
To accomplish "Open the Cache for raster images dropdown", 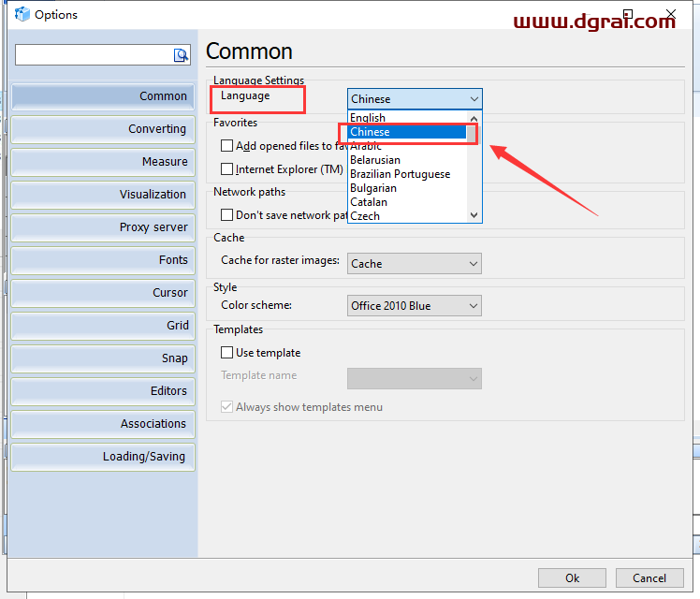I will point(415,264).
